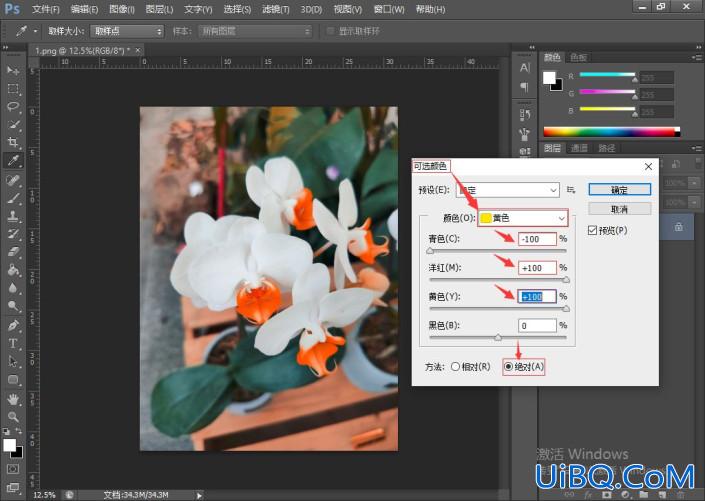Open the Sample Size (取样大小) dropdown

coord(127,31)
